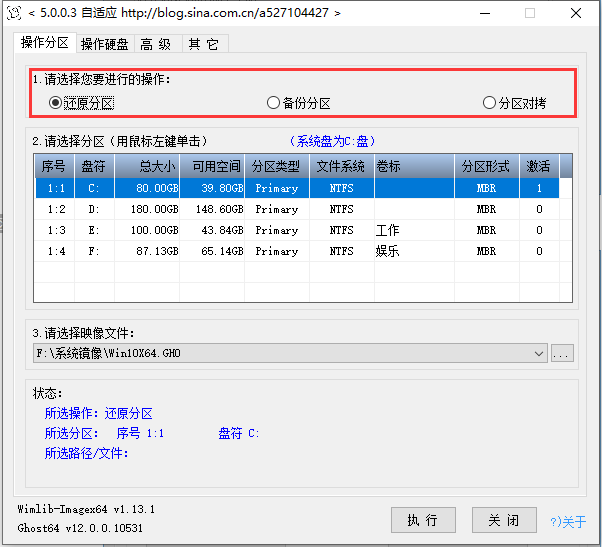Select partition row 1:2 drive D:

coord(300,209)
